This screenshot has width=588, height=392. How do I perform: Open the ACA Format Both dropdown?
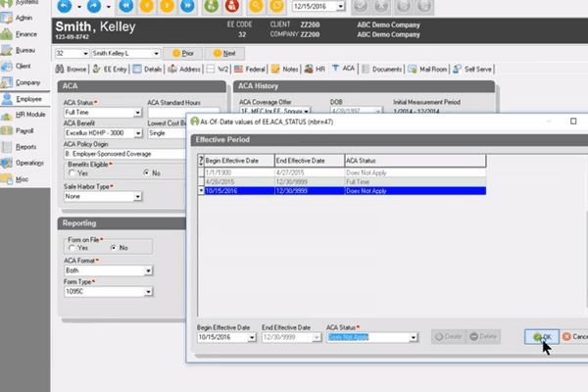coord(148,270)
